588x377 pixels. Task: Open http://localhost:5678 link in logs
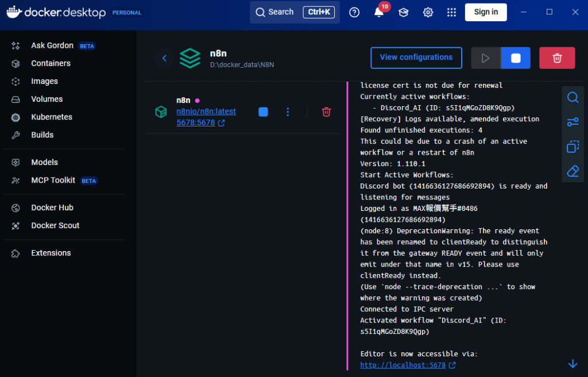[403, 365]
